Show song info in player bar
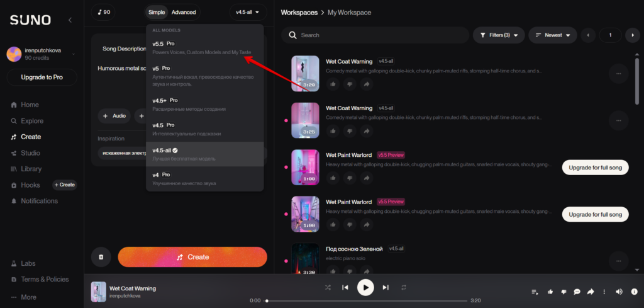The height and width of the screenshot is (308, 644). pos(634,292)
